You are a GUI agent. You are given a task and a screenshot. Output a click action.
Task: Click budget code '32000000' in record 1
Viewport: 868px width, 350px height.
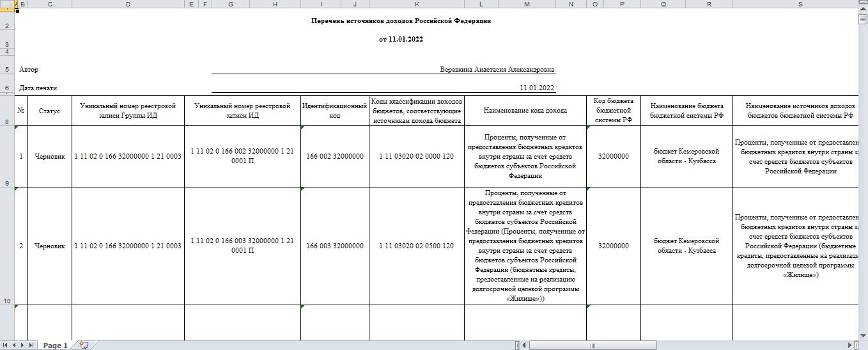click(614, 156)
